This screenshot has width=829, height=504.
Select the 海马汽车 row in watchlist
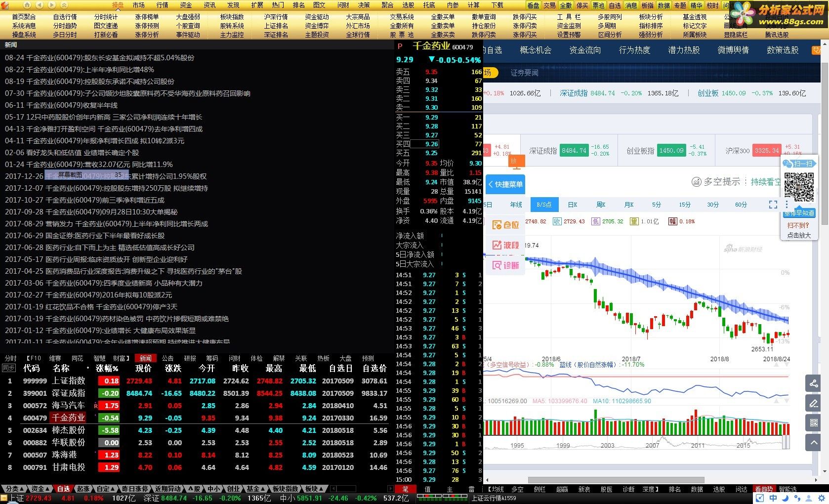click(198, 405)
